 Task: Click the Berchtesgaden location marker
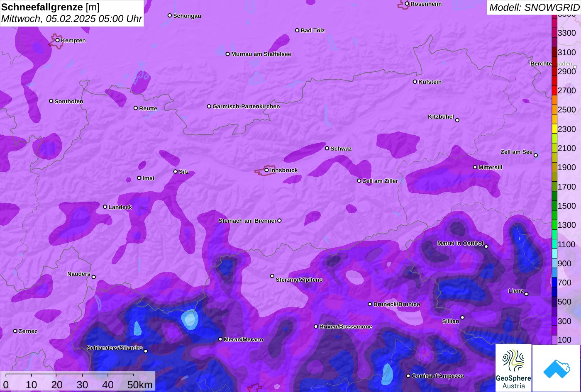[575, 67]
